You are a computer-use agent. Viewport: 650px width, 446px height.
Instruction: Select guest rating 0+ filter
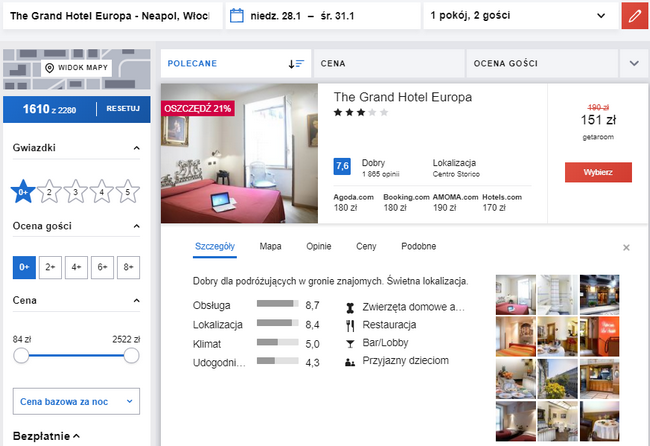coord(24,267)
